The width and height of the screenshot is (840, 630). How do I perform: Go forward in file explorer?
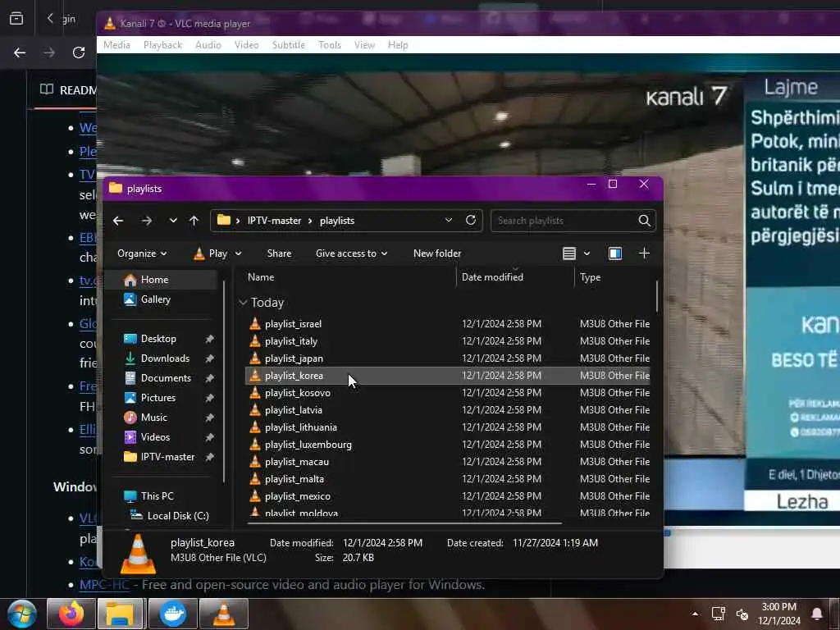[x=147, y=221]
